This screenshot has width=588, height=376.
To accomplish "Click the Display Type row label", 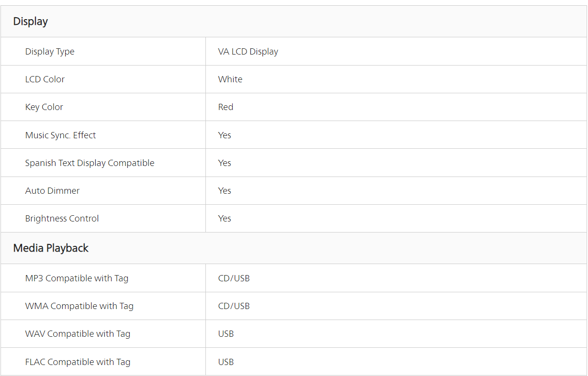I will pos(50,52).
